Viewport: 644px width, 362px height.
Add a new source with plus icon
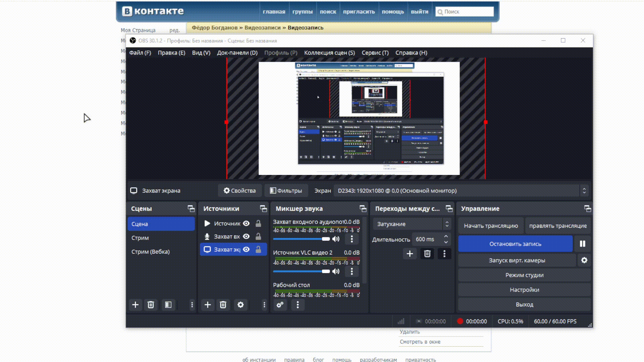pos(208,305)
